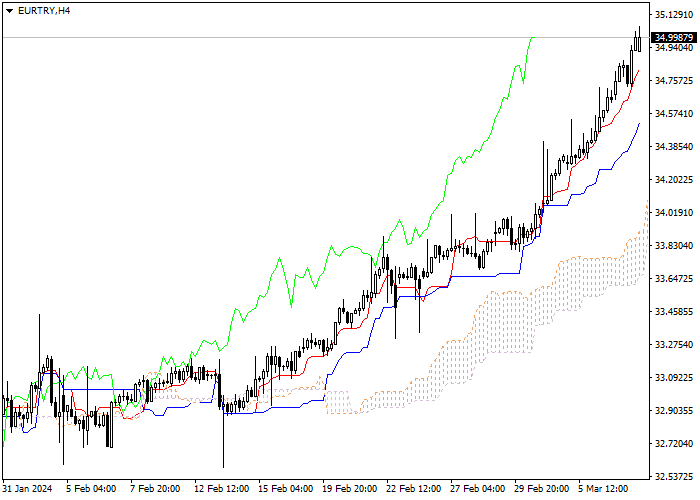The image size is (700, 500).
Task: Click price scale value 34.57410
Action: click(674, 114)
